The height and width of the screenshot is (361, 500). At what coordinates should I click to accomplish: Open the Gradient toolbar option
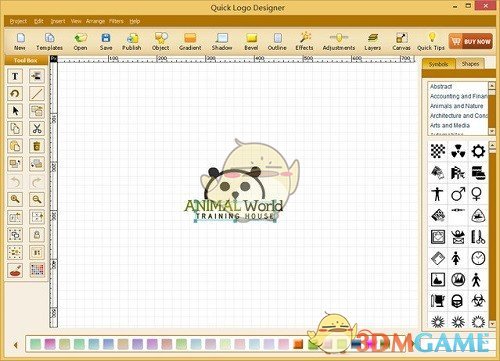(x=190, y=42)
